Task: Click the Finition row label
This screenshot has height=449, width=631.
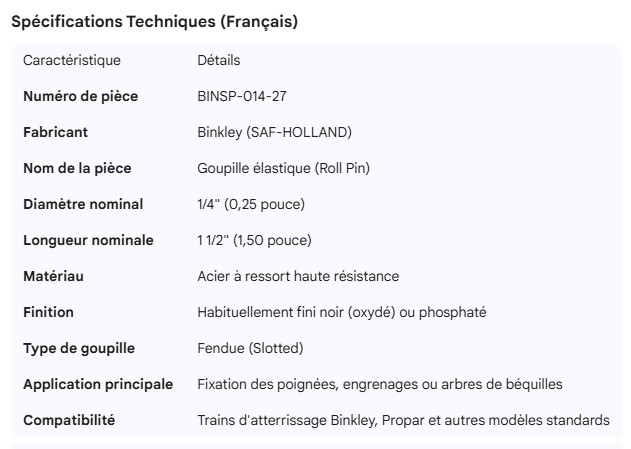Action: coord(48,312)
